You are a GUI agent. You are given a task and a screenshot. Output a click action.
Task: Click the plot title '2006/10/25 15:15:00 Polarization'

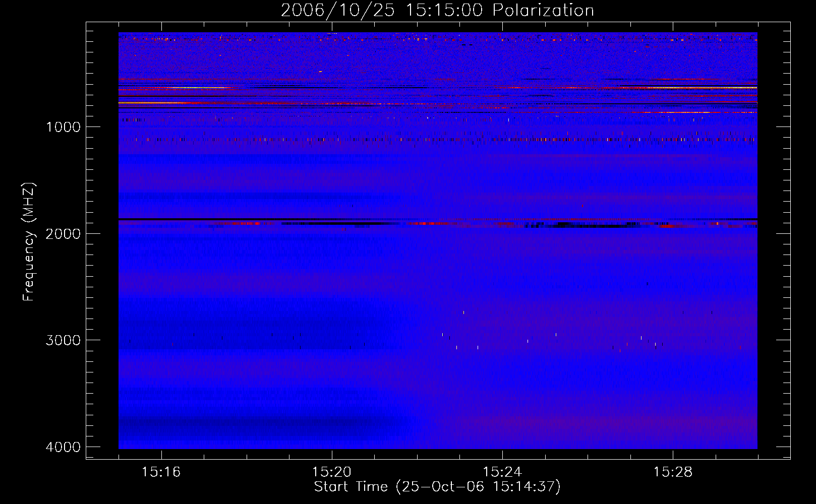click(x=437, y=10)
